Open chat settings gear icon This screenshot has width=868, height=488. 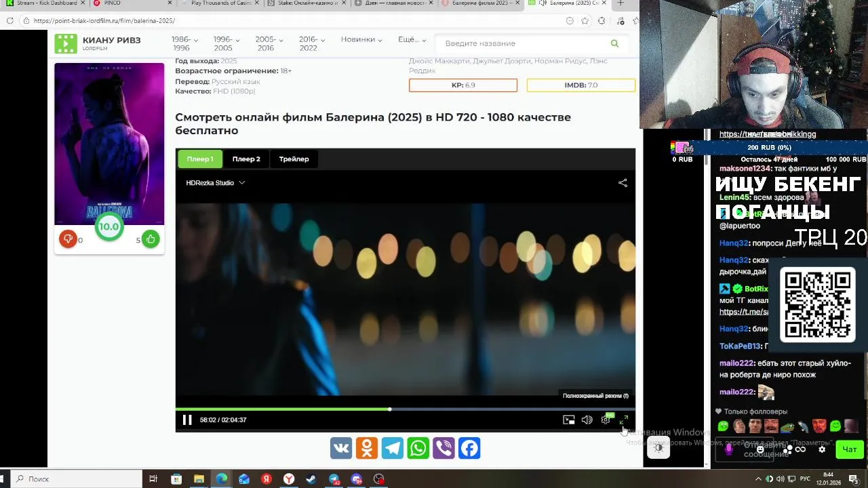[822, 449]
